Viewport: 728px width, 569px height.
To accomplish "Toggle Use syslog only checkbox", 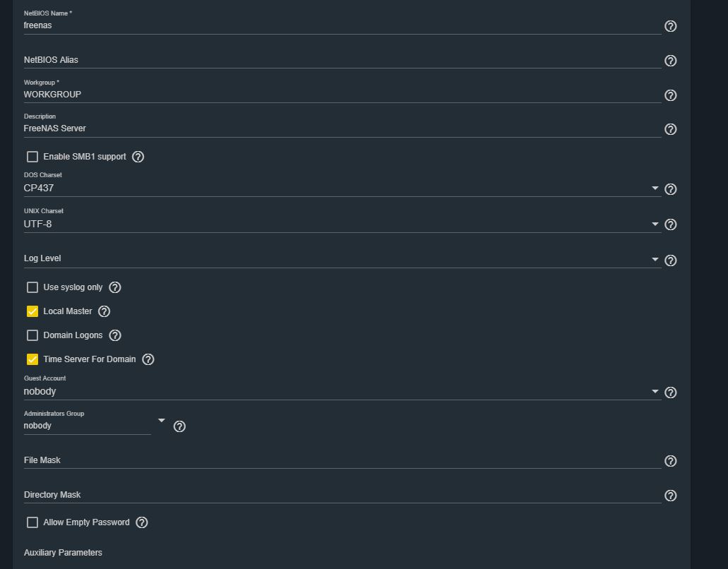I will pyautogui.click(x=32, y=287).
